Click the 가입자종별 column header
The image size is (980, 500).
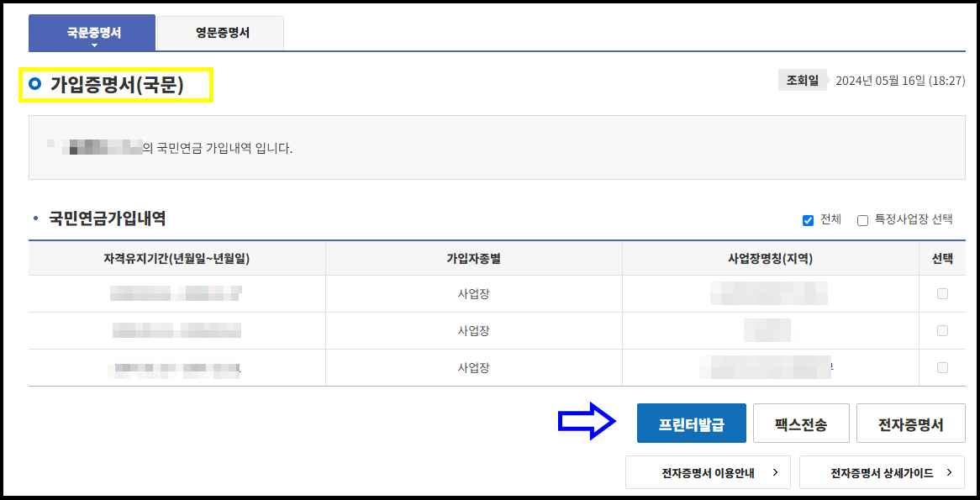[x=472, y=257]
